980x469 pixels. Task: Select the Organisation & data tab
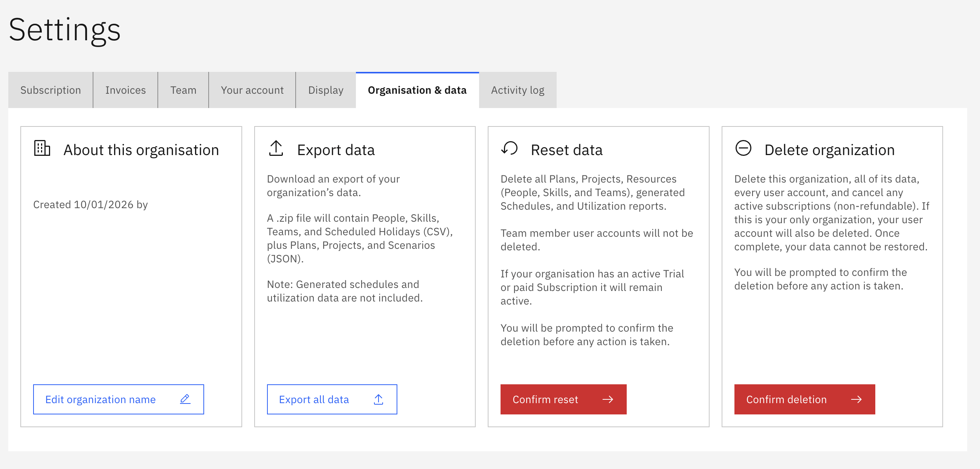click(417, 90)
